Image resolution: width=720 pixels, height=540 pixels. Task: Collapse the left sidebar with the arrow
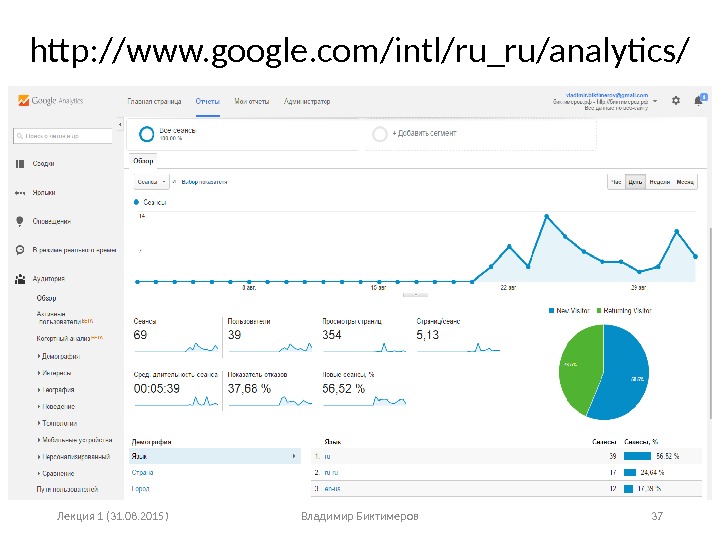point(120,124)
